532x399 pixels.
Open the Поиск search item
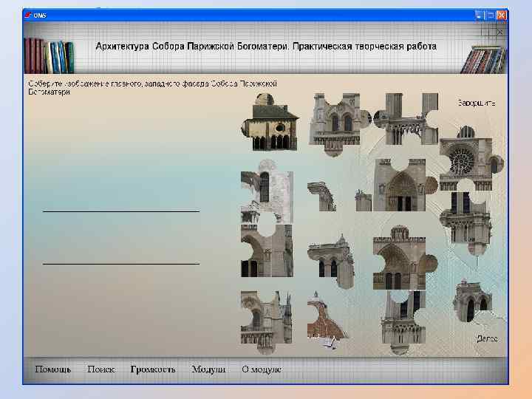tap(101, 369)
